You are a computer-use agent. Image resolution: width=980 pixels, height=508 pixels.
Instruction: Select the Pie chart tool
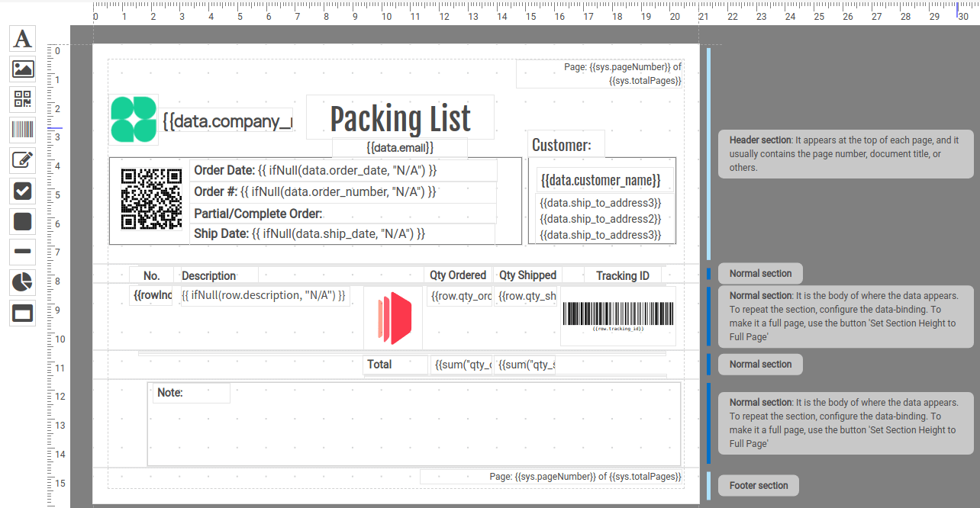[23, 282]
